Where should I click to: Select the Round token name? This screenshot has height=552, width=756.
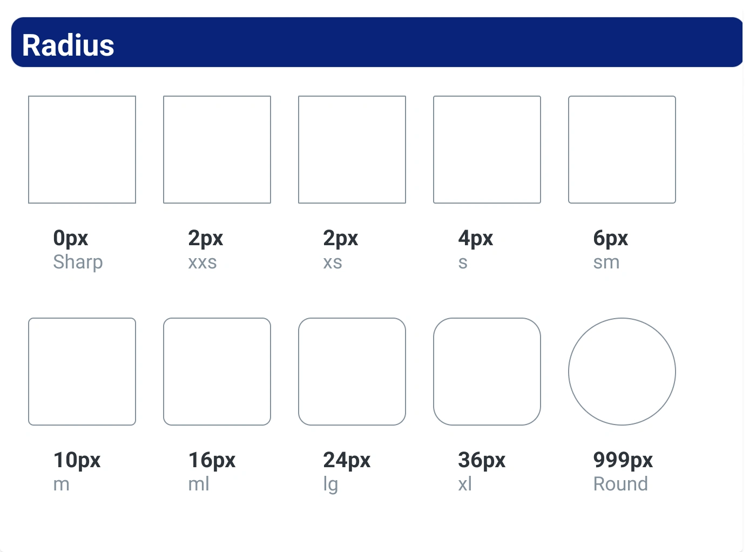click(x=620, y=484)
